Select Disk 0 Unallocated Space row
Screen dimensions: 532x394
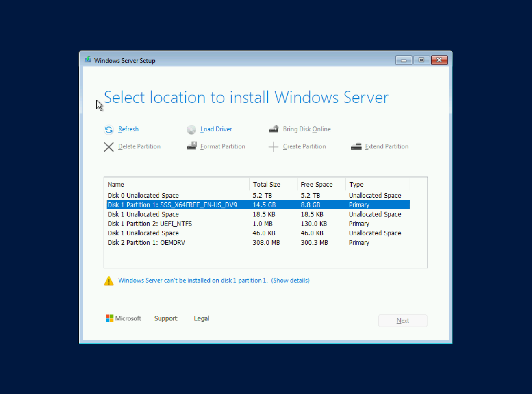[258, 196]
